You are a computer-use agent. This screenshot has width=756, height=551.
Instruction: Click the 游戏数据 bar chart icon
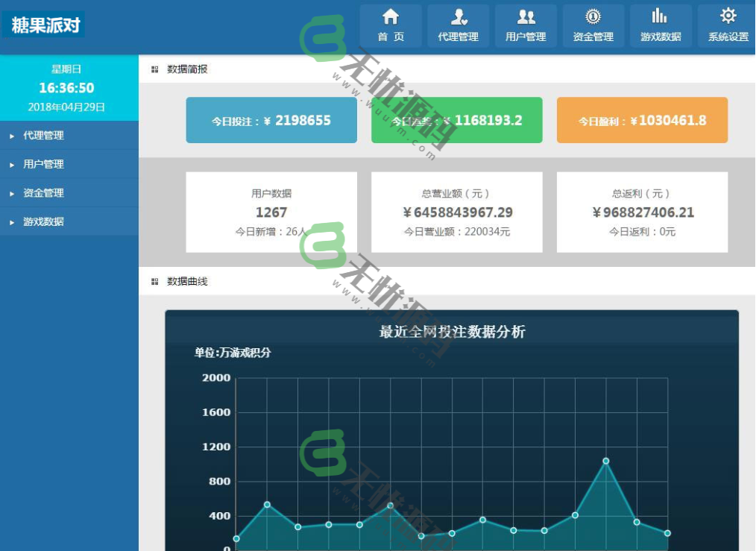point(659,16)
